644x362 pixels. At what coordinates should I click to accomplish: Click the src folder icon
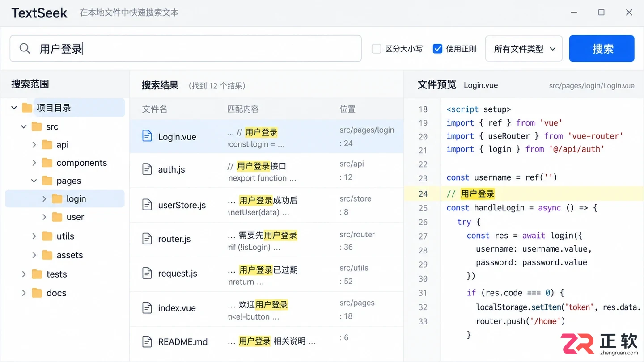click(x=37, y=126)
